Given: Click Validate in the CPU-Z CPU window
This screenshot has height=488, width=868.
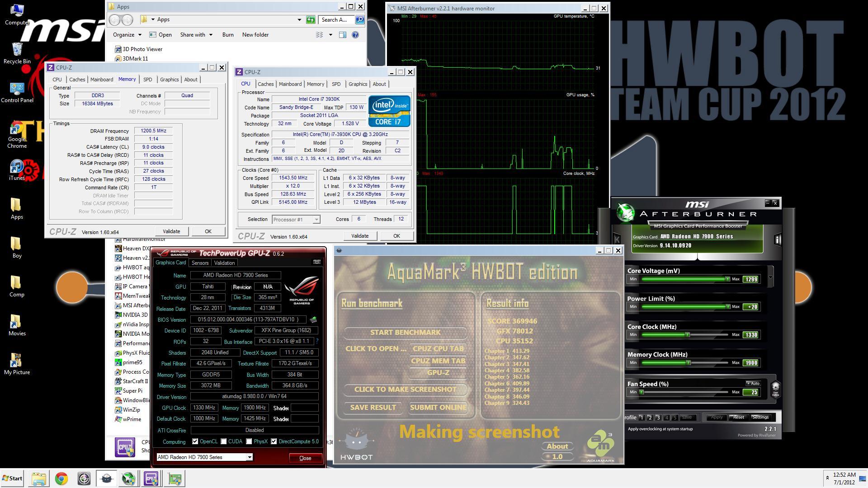Looking at the screenshot, I should coord(360,236).
